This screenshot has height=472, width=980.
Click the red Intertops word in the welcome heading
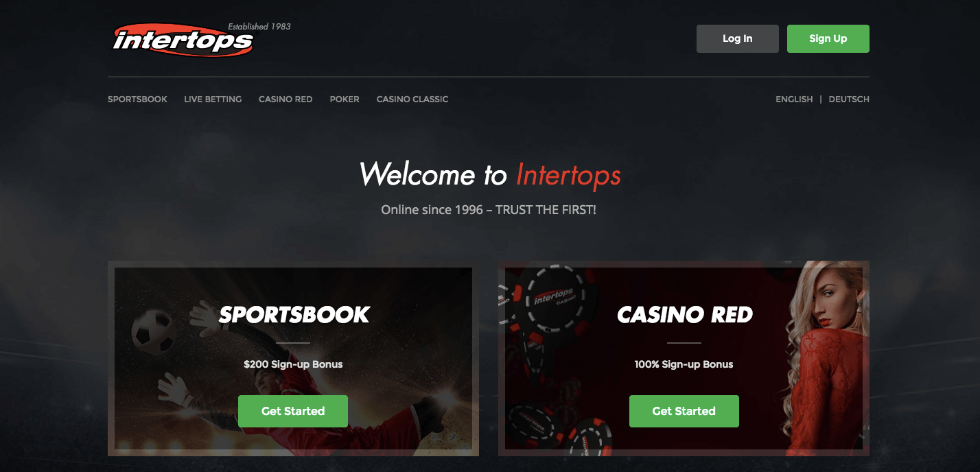tap(568, 174)
